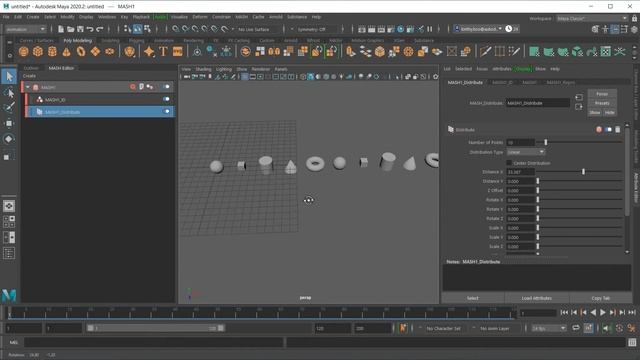Open the No Anim Layer dropdown
640x360 pixels.
[x=495, y=328]
